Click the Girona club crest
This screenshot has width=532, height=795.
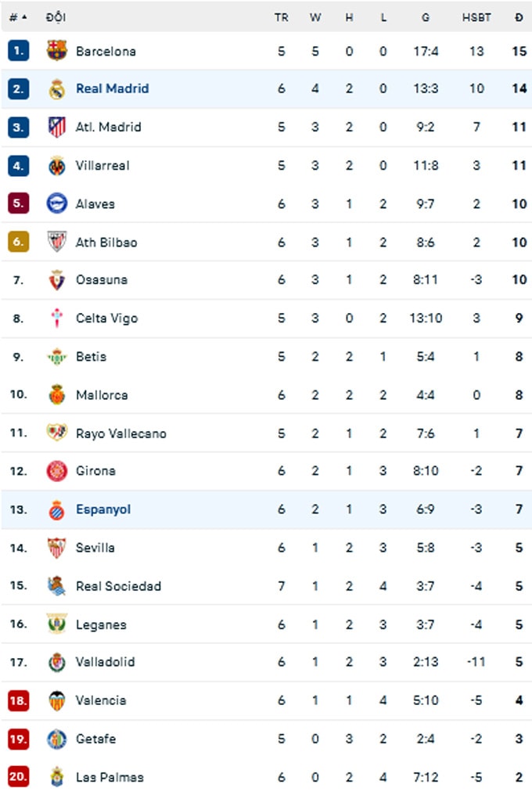click(57, 471)
